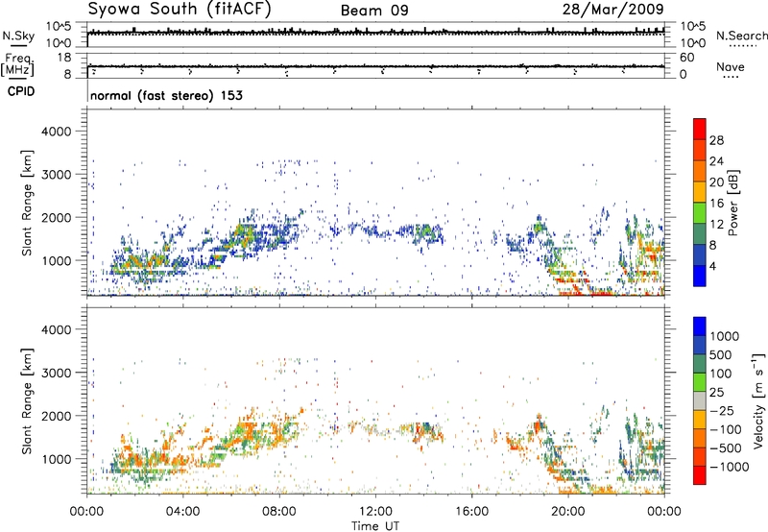768x532 pixels.
Task: Select the 'Freq. [MHz]' axis label
Action: point(17,64)
